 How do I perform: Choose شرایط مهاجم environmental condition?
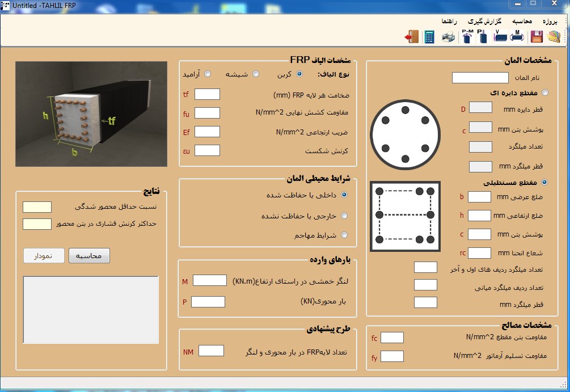pyautogui.click(x=344, y=235)
